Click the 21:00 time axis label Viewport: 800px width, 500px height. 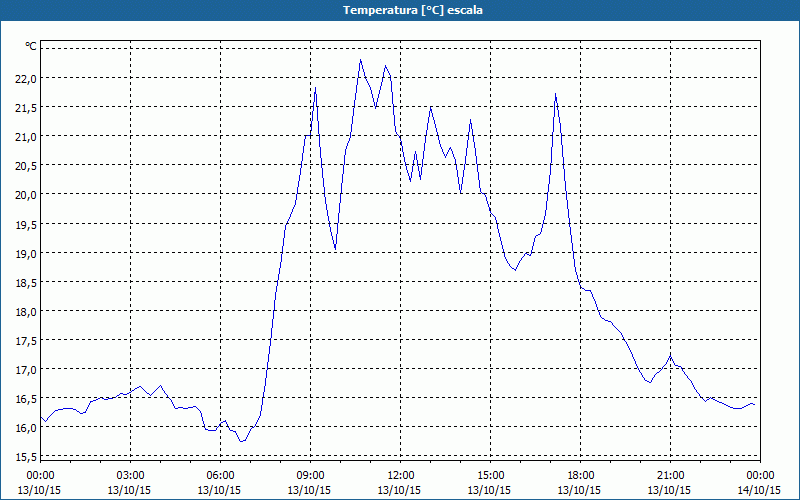click(x=670, y=475)
